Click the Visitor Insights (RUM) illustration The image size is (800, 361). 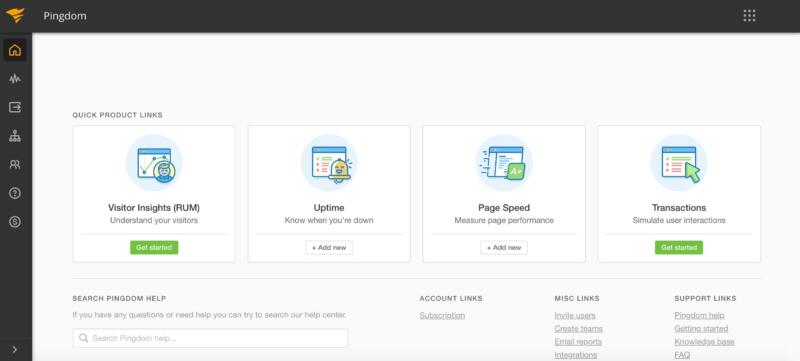[154, 163]
